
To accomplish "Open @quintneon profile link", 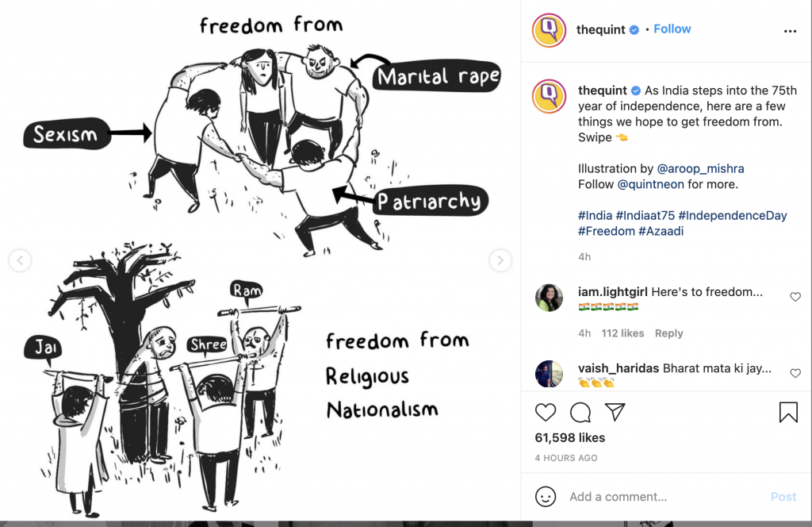I will pyautogui.click(x=650, y=184).
